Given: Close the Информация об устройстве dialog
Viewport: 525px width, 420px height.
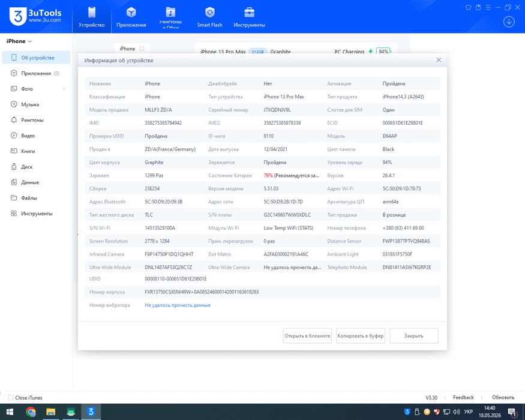Looking at the screenshot, I should coord(439,60).
